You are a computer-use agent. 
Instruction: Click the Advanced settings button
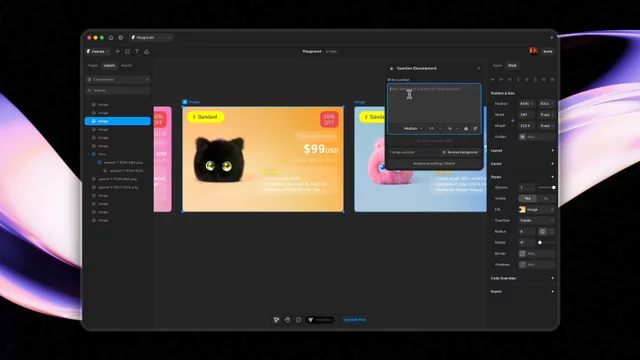[x=434, y=163]
